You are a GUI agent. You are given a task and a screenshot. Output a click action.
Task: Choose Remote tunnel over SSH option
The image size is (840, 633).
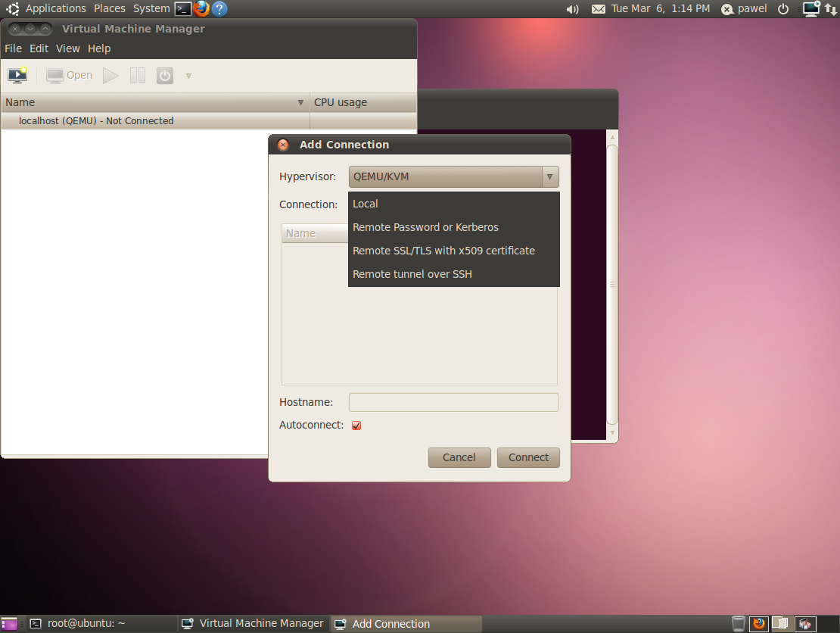coord(454,274)
